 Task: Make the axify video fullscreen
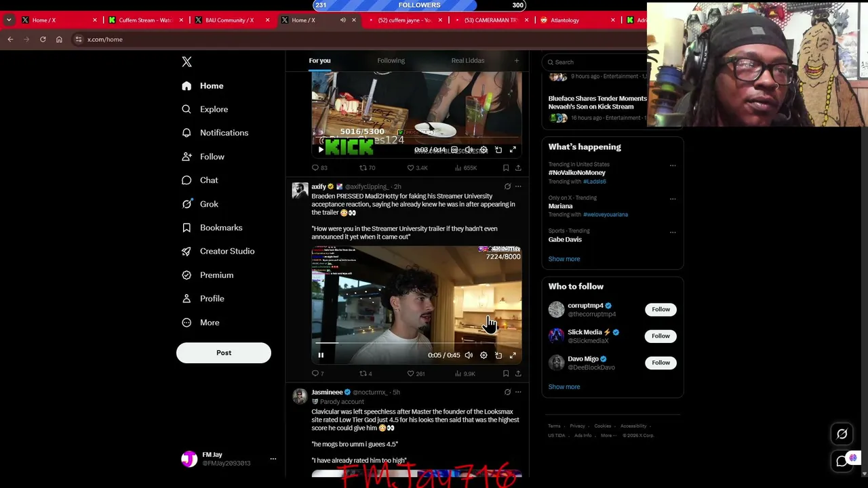click(513, 355)
